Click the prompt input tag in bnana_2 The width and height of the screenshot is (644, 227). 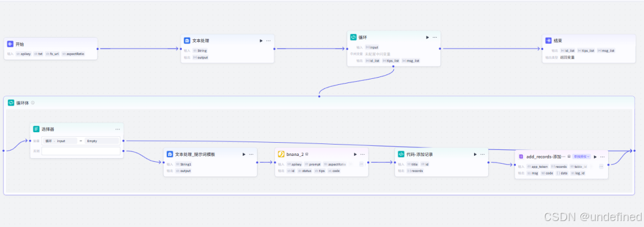[312, 164]
